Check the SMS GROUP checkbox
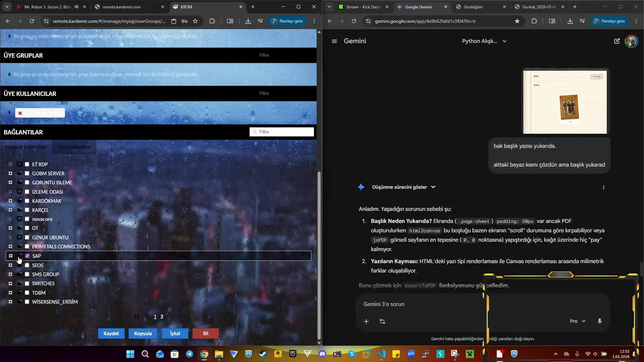This screenshot has width=644, height=362. pos(27,275)
